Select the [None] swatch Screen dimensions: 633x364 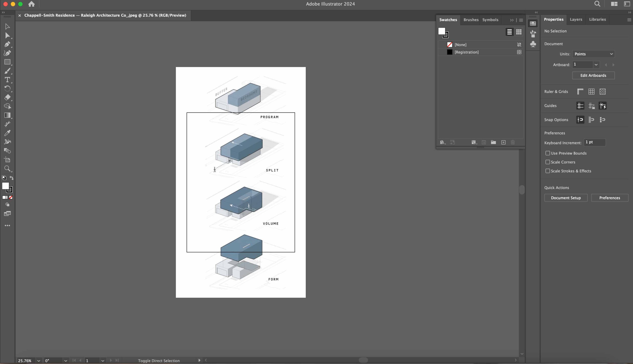coord(480,45)
